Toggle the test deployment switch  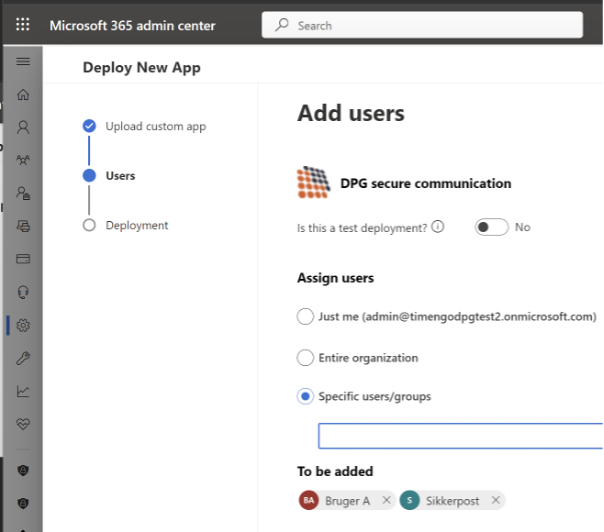coord(491,227)
